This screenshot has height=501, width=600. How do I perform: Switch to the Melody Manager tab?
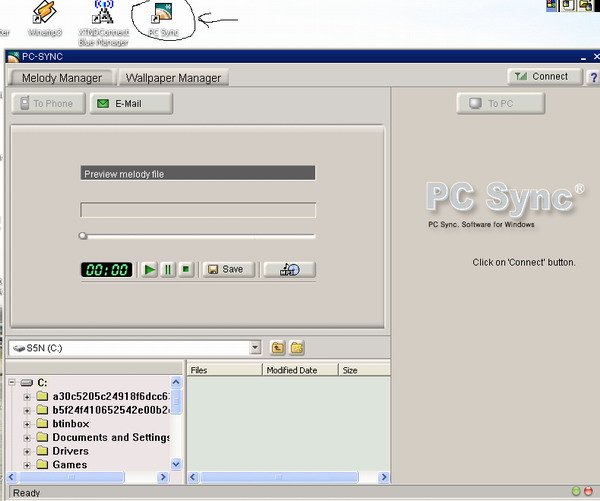click(x=62, y=78)
